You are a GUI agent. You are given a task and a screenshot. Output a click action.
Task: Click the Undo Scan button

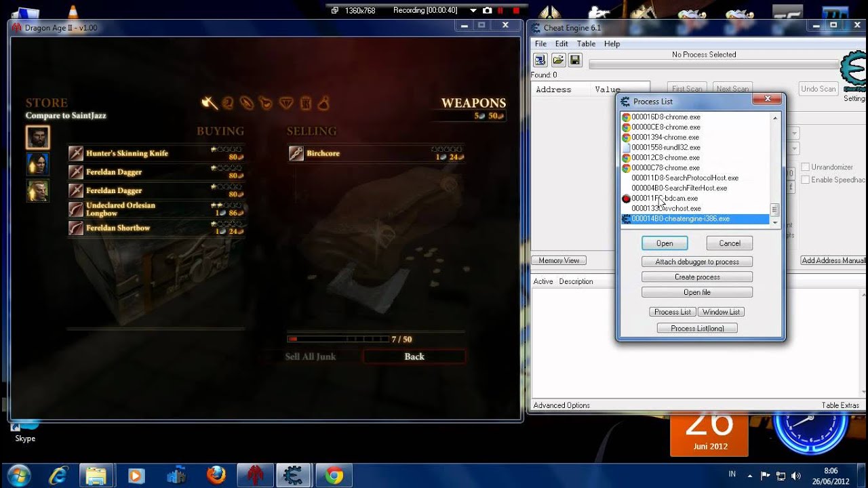click(x=818, y=89)
